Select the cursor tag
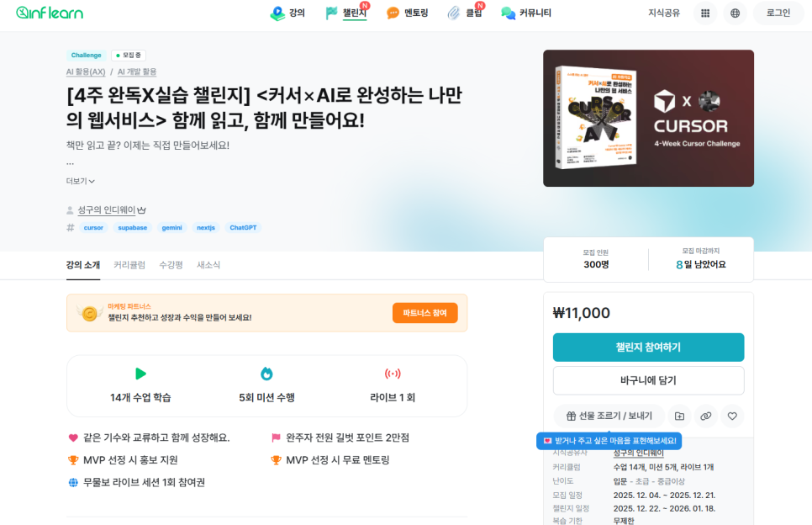 click(93, 227)
